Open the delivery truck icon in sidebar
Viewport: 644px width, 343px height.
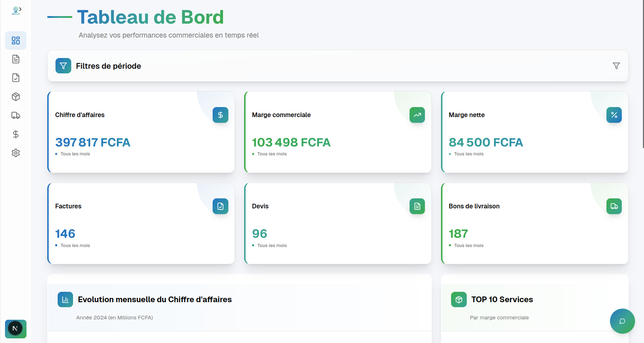click(x=15, y=115)
